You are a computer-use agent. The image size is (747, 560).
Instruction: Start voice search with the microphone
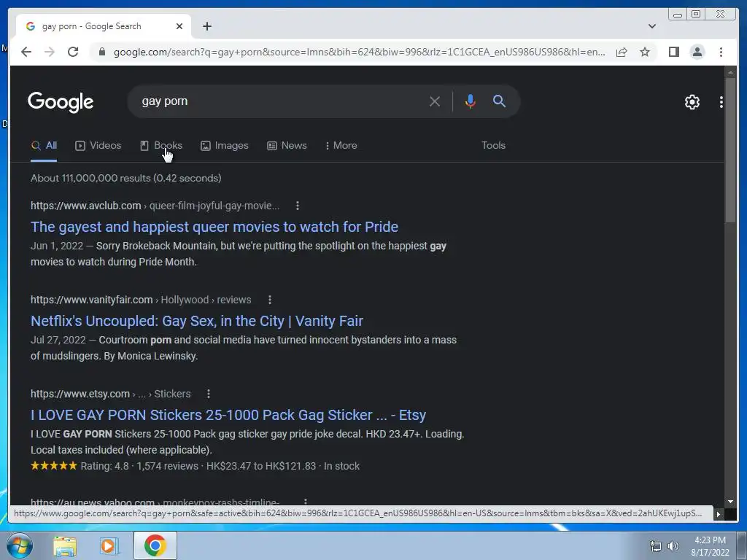pyautogui.click(x=471, y=101)
